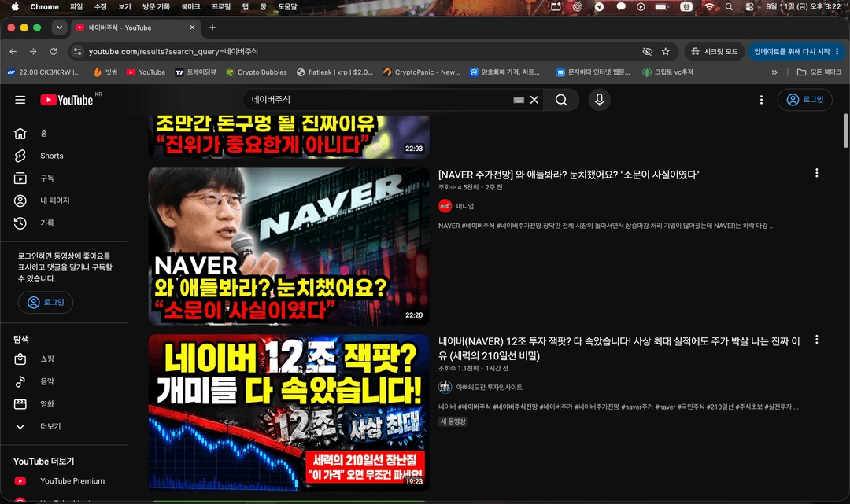
Task: Open the 머니업 channel link
Action: 465,206
